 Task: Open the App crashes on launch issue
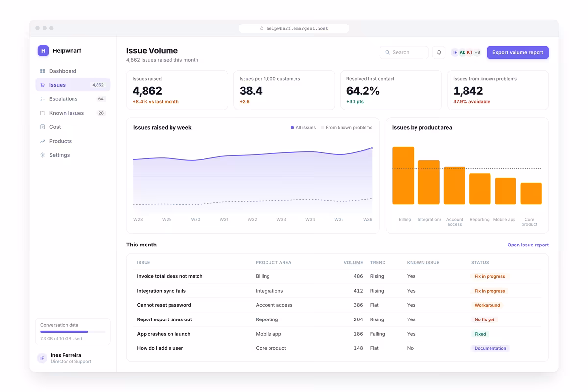click(x=337, y=334)
